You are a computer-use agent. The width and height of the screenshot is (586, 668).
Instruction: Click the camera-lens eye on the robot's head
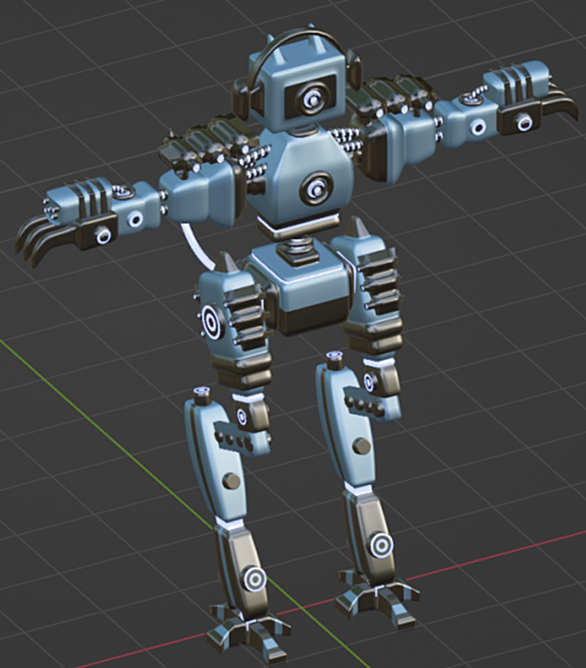coord(313,100)
